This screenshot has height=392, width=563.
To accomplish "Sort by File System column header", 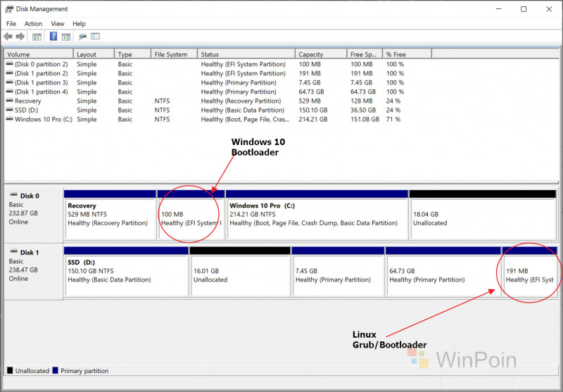I will tap(174, 54).
